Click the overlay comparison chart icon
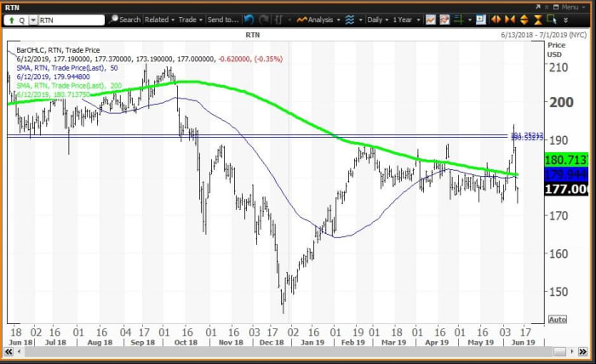 (x=444, y=20)
